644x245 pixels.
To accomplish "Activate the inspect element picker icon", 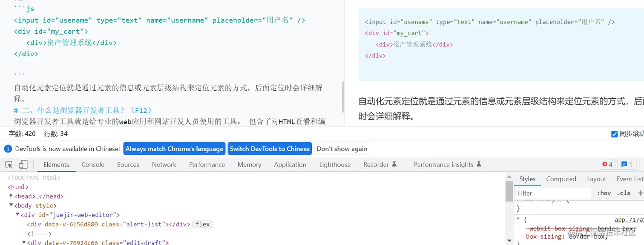I will [x=9, y=164].
